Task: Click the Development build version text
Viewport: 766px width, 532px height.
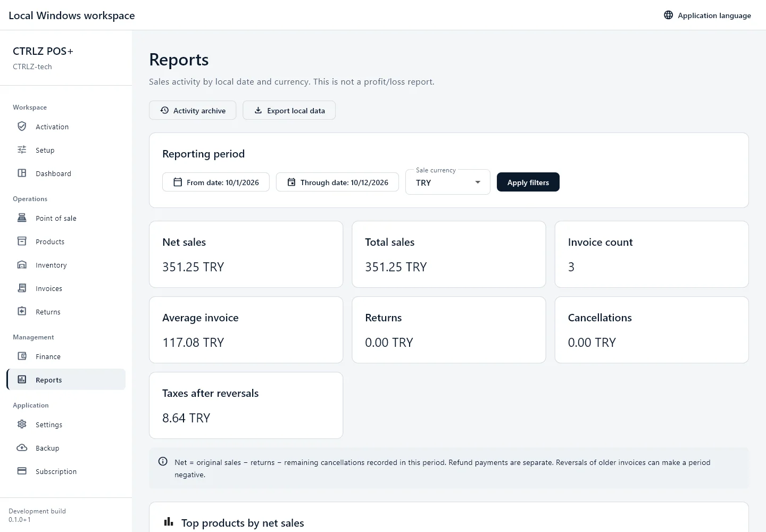Action: tap(37, 515)
